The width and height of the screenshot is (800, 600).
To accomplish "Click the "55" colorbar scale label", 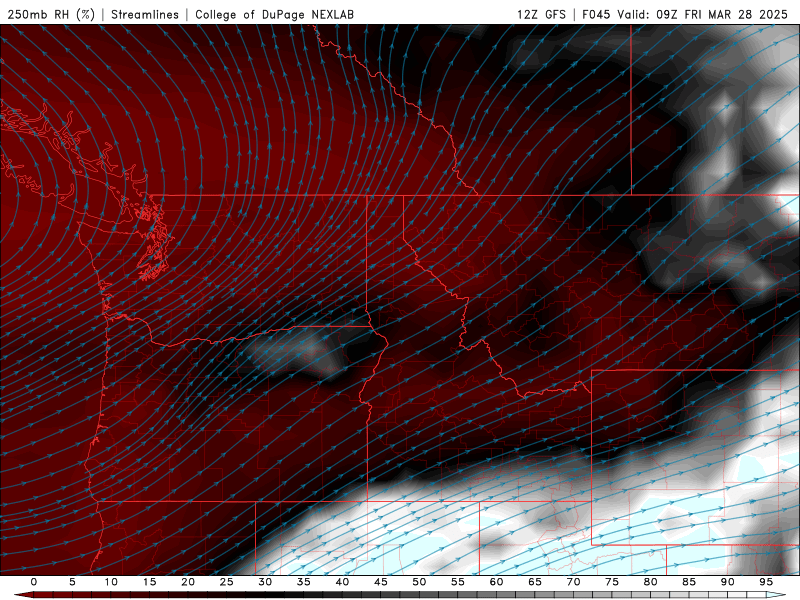I will [x=458, y=582].
